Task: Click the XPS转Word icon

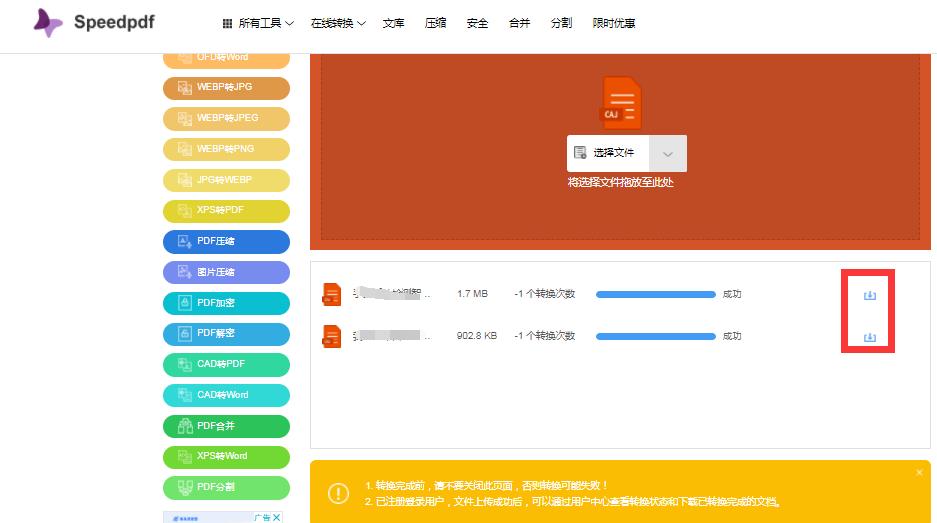Action: point(185,457)
